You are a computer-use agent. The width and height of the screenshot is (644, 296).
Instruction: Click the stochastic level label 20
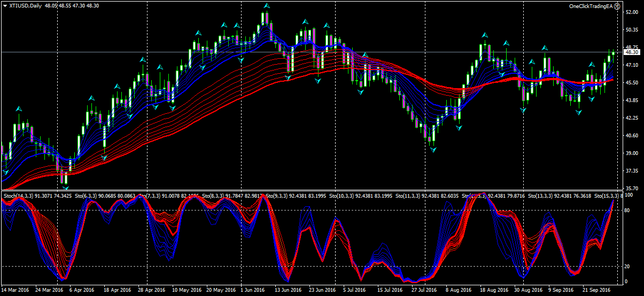628,266
